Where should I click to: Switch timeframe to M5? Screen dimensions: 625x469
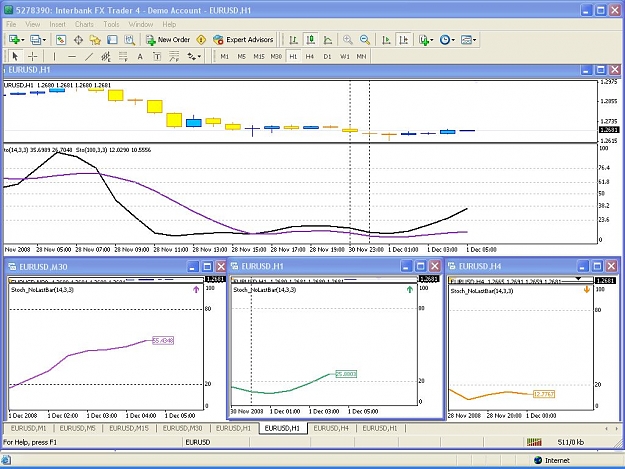(242, 57)
